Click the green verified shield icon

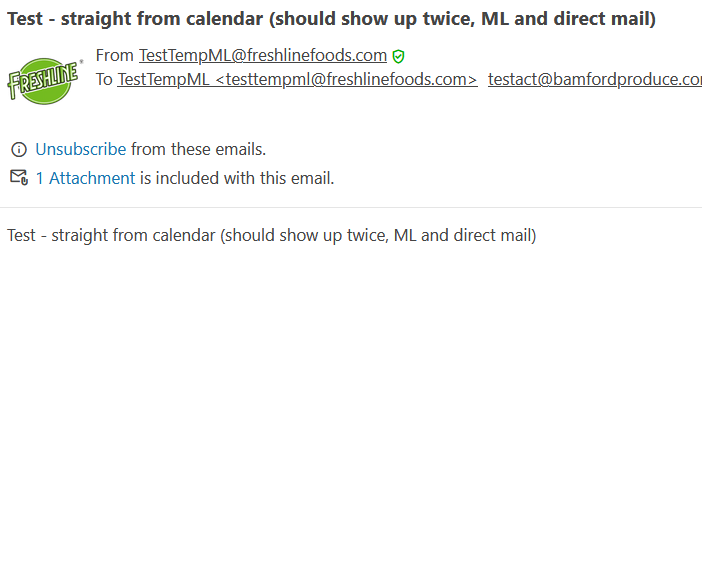(399, 57)
